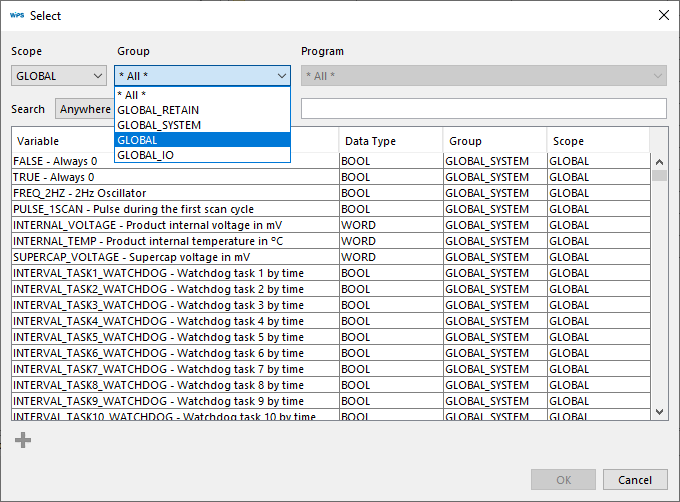Sort by the Data Type column header
Screen dimensions: 680x502
pos(389,141)
